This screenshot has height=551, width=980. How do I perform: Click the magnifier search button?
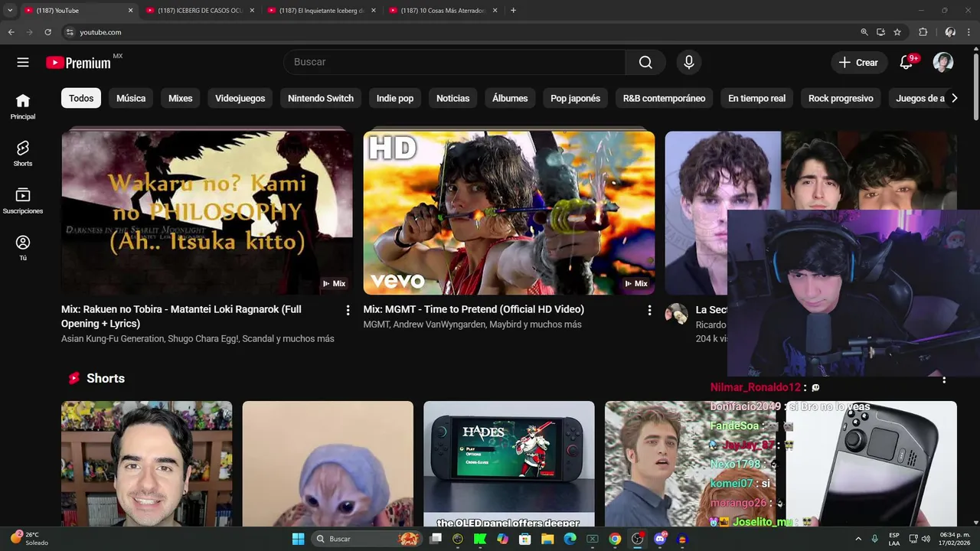[645, 63]
